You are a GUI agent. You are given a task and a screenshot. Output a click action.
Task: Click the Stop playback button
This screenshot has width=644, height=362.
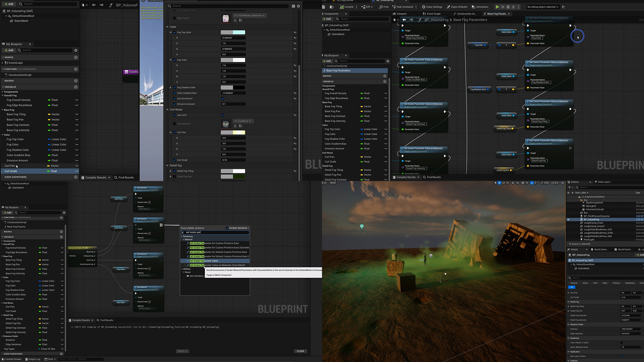pos(508,7)
